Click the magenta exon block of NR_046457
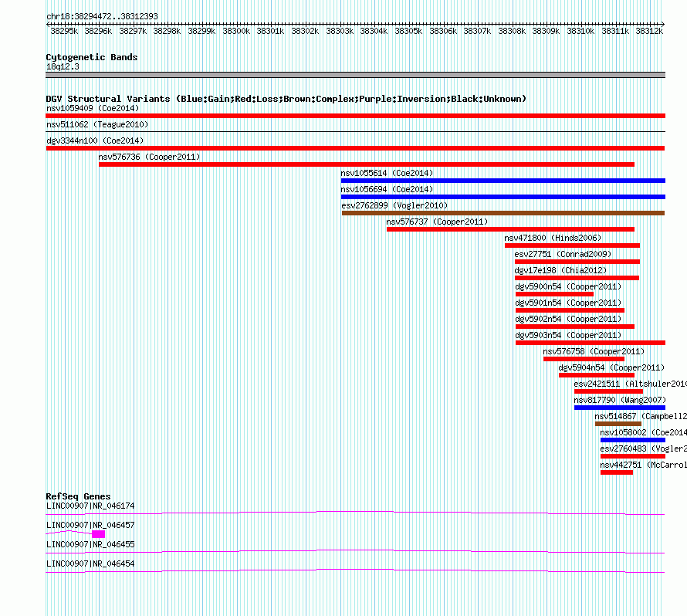 click(x=98, y=534)
